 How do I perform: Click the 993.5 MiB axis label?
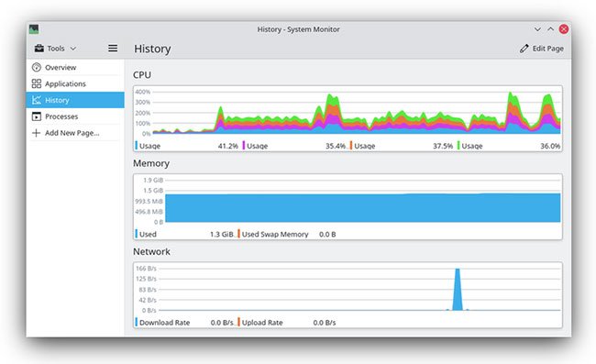149,201
